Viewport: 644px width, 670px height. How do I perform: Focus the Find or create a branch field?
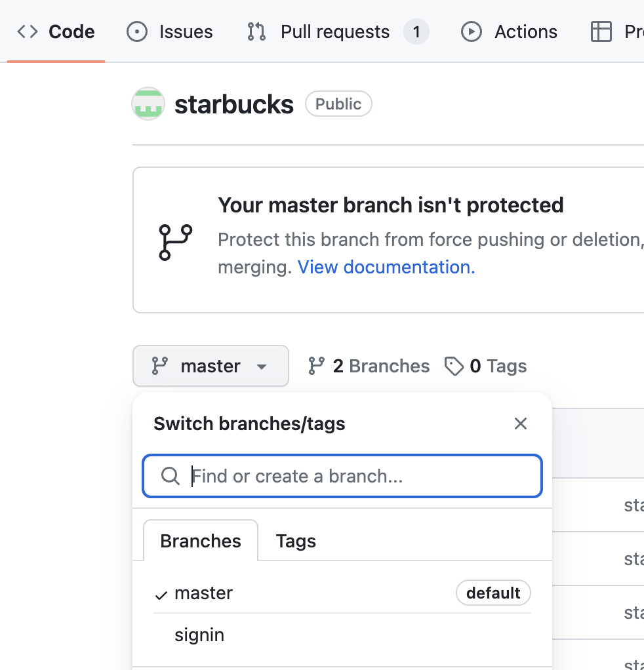click(342, 476)
